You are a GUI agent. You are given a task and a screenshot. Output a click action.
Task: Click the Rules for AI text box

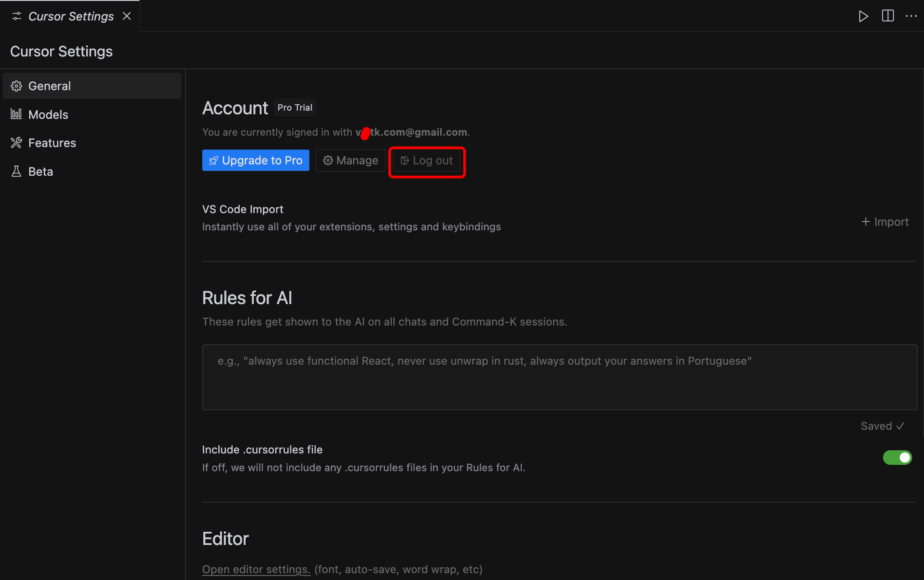[x=560, y=377]
